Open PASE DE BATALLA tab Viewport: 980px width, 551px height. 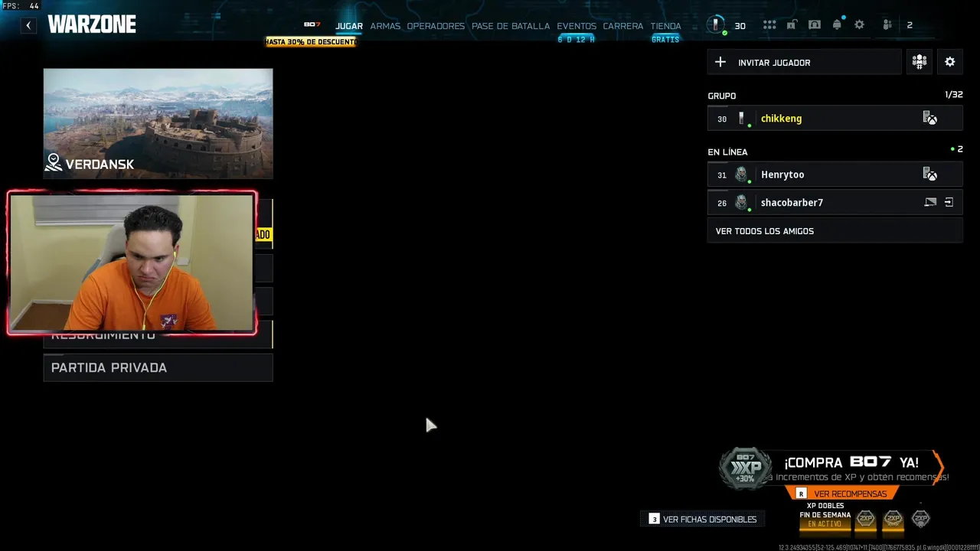(511, 26)
